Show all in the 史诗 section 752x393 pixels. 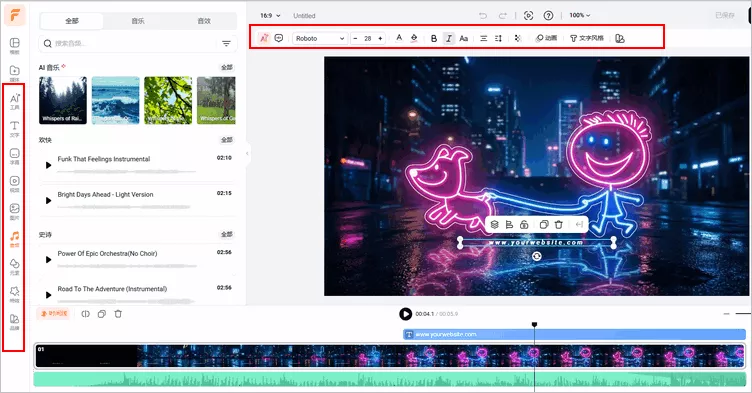click(227, 235)
